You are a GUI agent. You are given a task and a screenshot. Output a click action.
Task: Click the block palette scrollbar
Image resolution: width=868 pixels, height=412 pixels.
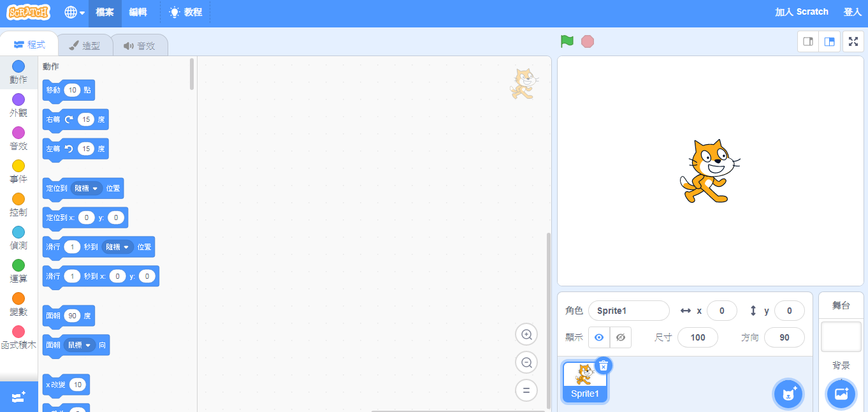(192, 74)
